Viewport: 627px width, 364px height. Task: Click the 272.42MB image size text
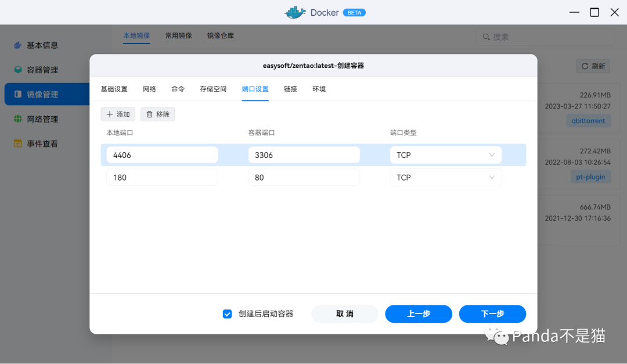(x=595, y=151)
